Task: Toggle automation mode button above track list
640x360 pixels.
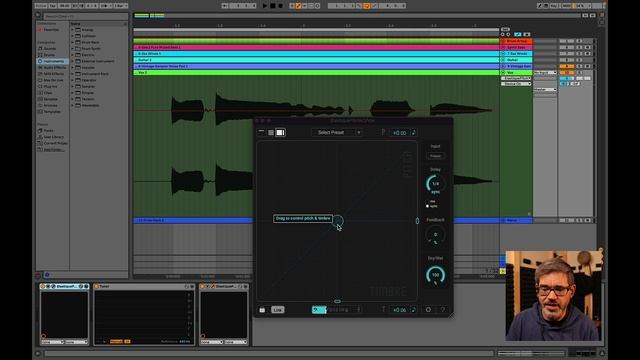Action: [x=518, y=35]
